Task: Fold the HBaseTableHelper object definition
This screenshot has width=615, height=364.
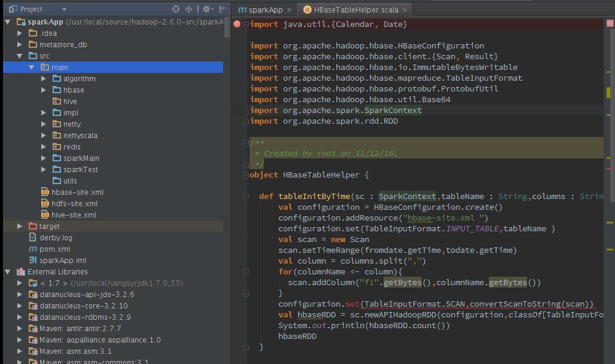Action: pyautogui.click(x=246, y=175)
